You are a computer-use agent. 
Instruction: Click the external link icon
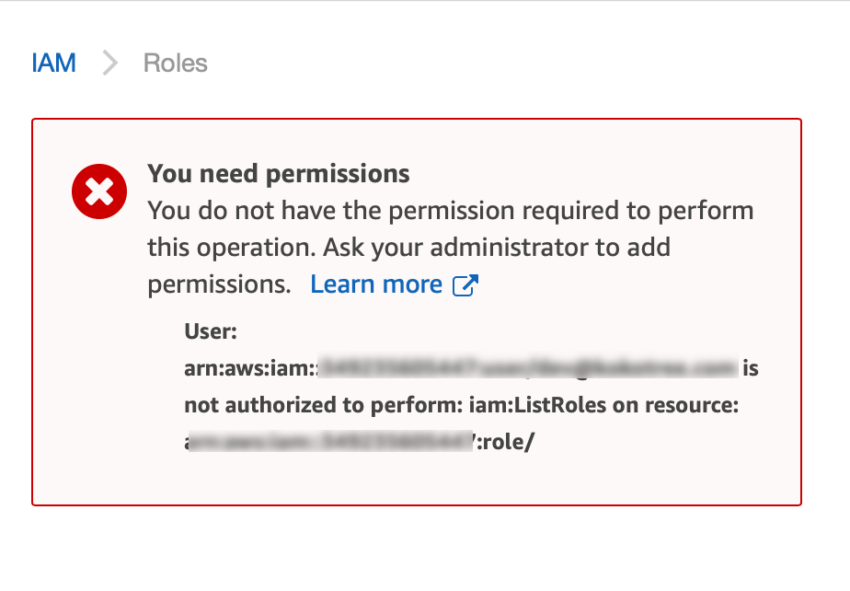coord(466,285)
